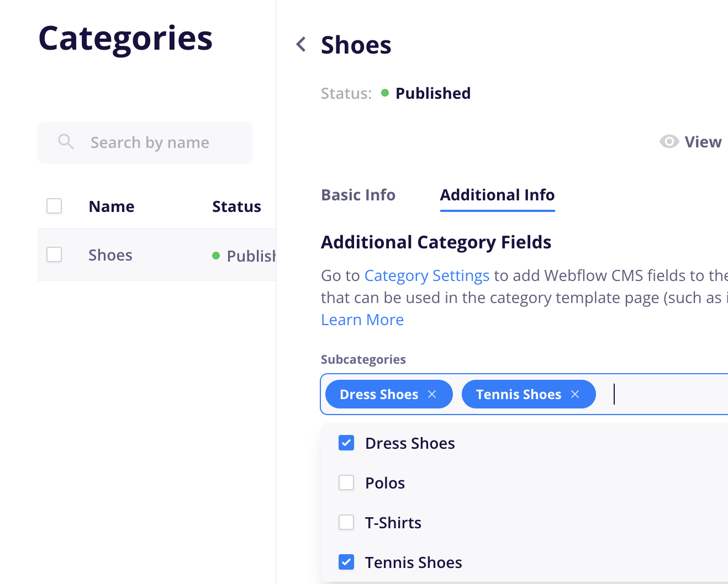728x584 pixels.
Task: Click the back chevron beside Shoes
Action: click(x=301, y=44)
